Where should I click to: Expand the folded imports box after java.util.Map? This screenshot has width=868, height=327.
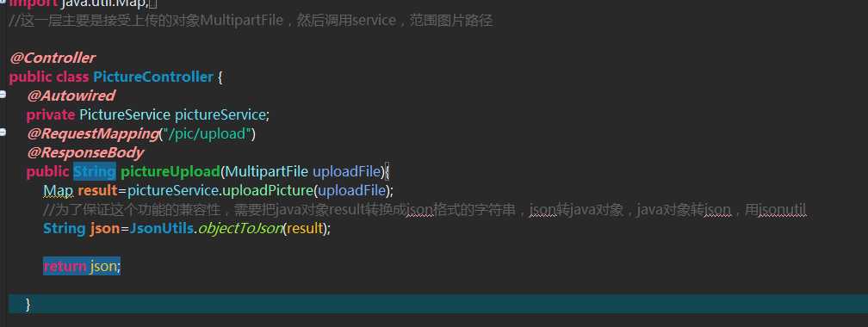click(153, 4)
